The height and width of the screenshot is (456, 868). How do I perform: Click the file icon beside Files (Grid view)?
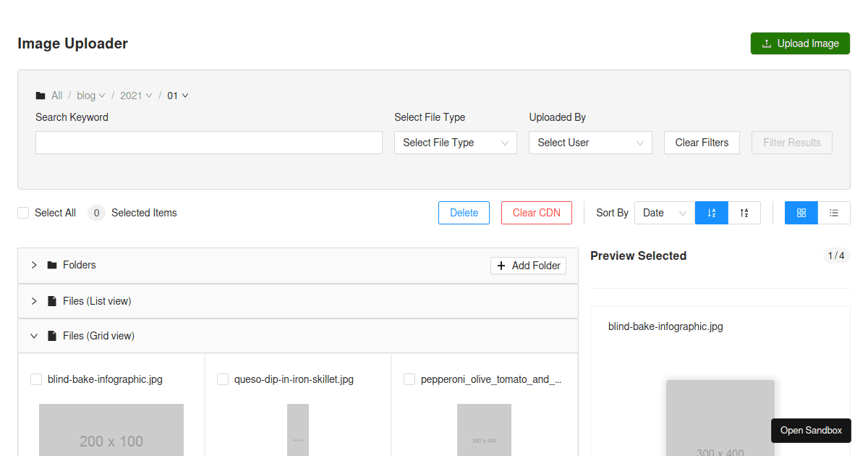pos(52,336)
